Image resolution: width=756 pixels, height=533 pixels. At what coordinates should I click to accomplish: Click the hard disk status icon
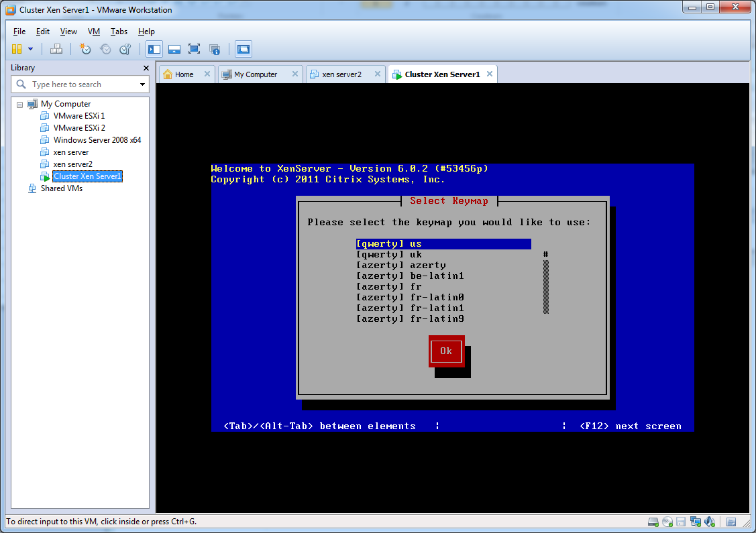[x=653, y=522]
